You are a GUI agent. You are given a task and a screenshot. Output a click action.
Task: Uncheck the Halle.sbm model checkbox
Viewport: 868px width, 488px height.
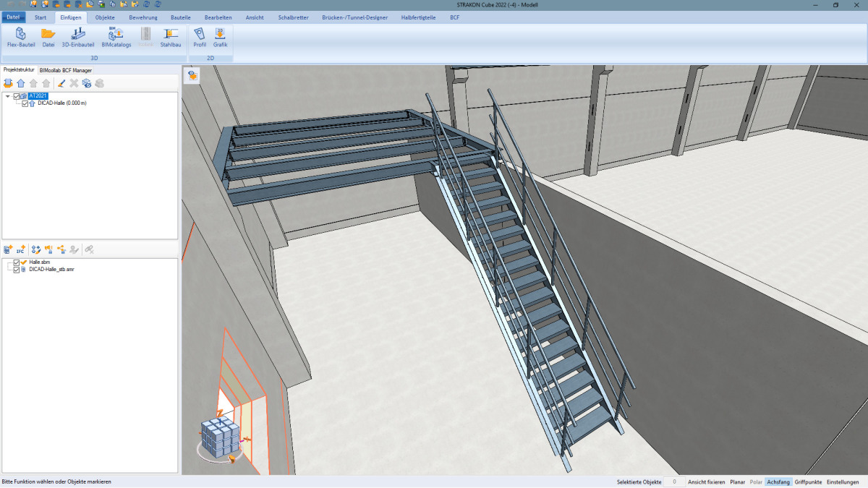[17, 262]
